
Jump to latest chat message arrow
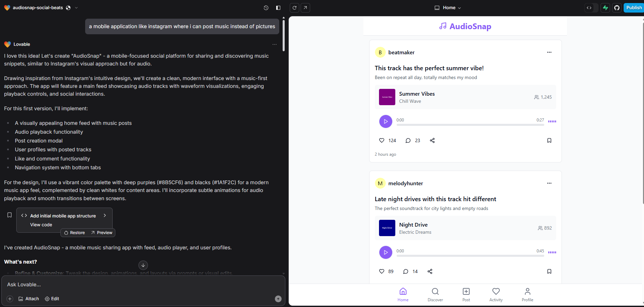point(143,265)
